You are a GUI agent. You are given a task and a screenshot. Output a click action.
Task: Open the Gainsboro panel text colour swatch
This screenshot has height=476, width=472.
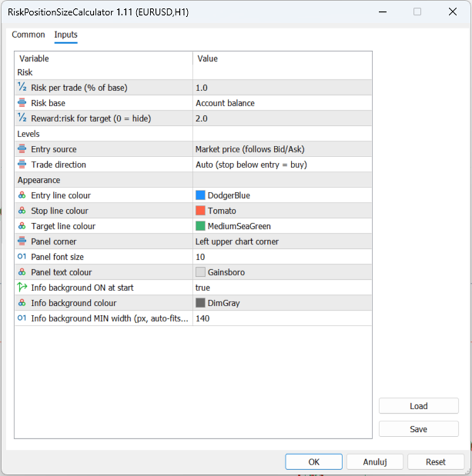pos(201,272)
